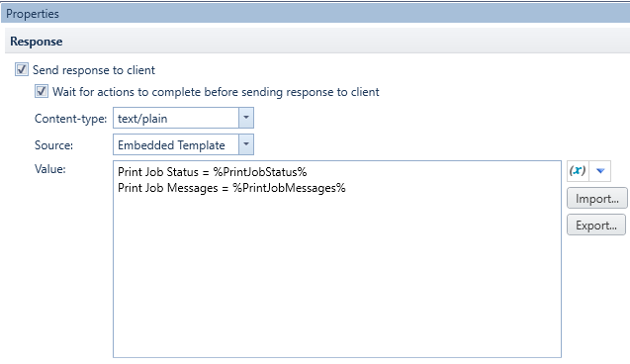This screenshot has width=630, height=364.
Task: Toggle the Send response to client checkbox
Action: coord(22,69)
